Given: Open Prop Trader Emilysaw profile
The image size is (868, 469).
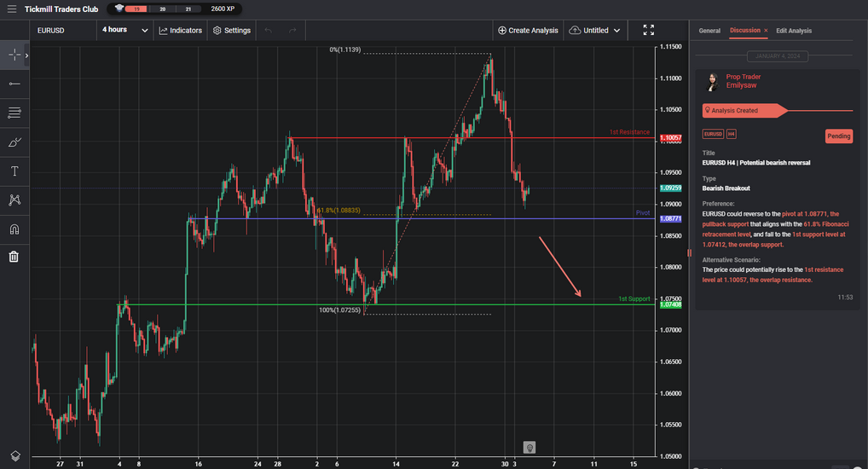Looking at the screenshot, I should point(743,81).
